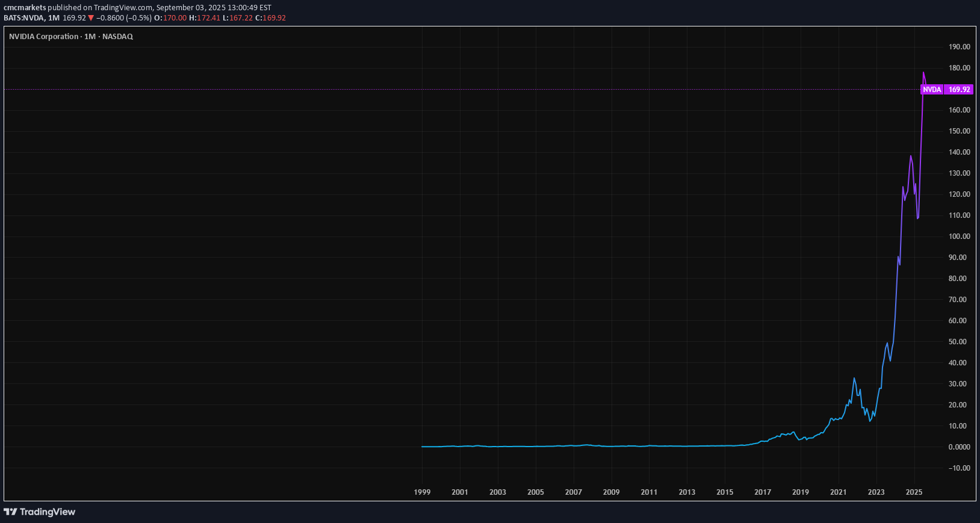The width and height of the screenshot is (980, 523).
Task: Click the 80.00 price axis label
Action: click(958, 279)
